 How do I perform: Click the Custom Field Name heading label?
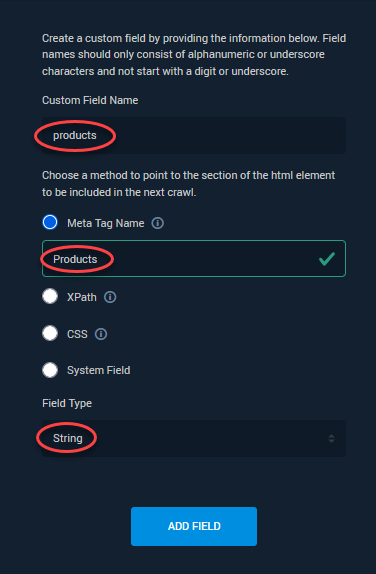coord(90,100)
